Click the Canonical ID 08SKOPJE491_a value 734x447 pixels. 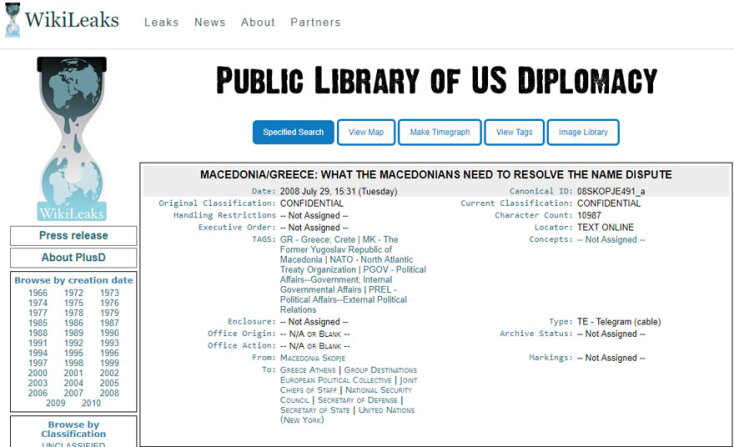click(x=611, y=191)
